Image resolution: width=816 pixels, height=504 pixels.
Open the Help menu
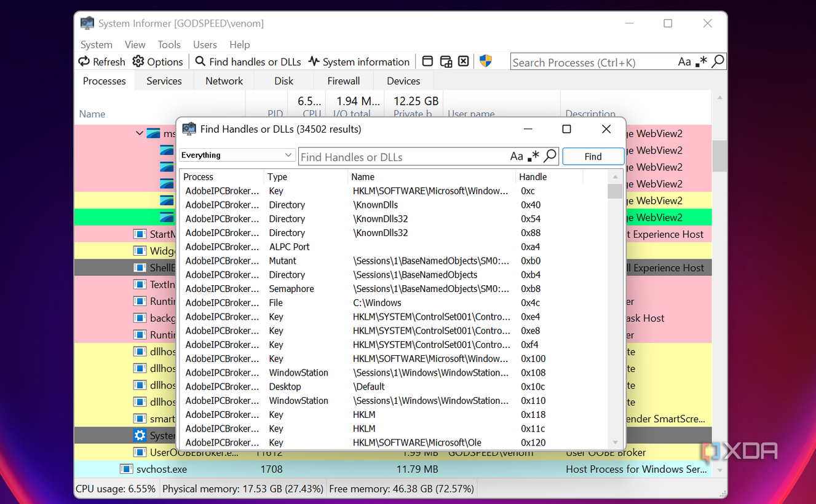pyautogui.click(x=240, y=44)
